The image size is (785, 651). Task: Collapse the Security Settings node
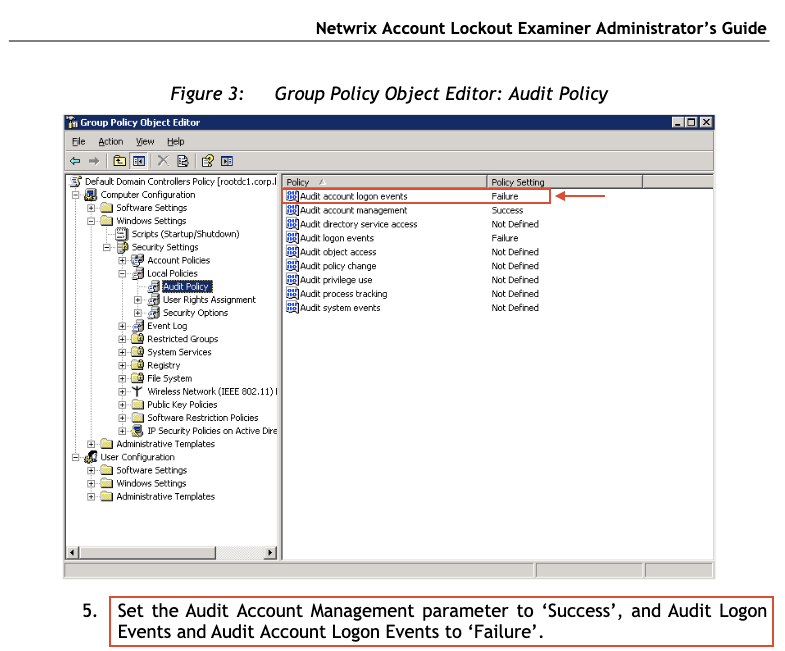[x=107, y=247]
